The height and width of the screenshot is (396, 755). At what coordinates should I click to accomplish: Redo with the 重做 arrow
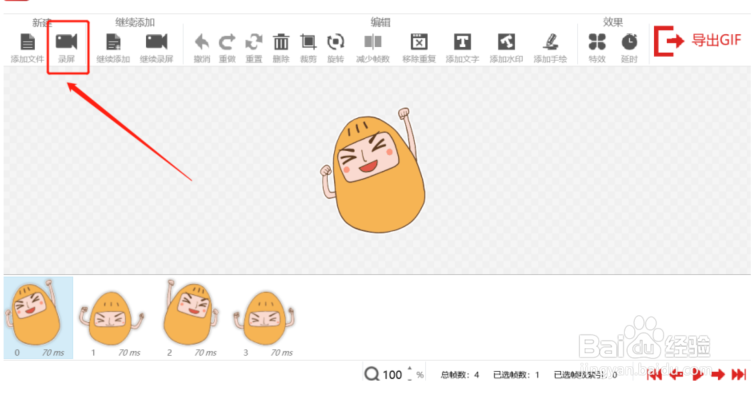coord(227,42)
